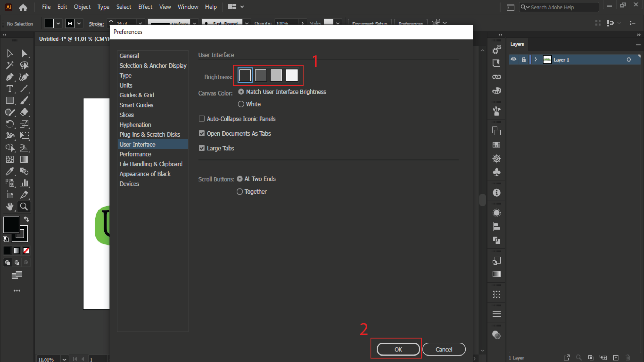The height and width of the screenshot is (362, 644).
Task: Select the Hand tool
Action: pos(10,207)
